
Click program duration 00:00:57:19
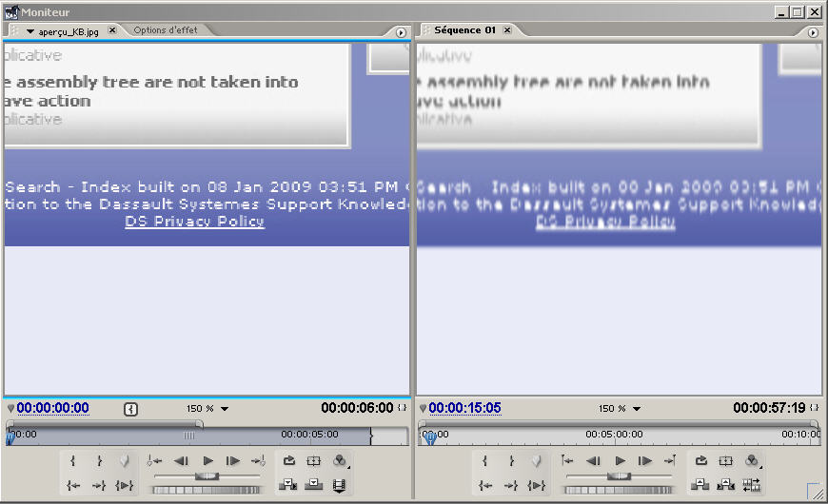769,408
